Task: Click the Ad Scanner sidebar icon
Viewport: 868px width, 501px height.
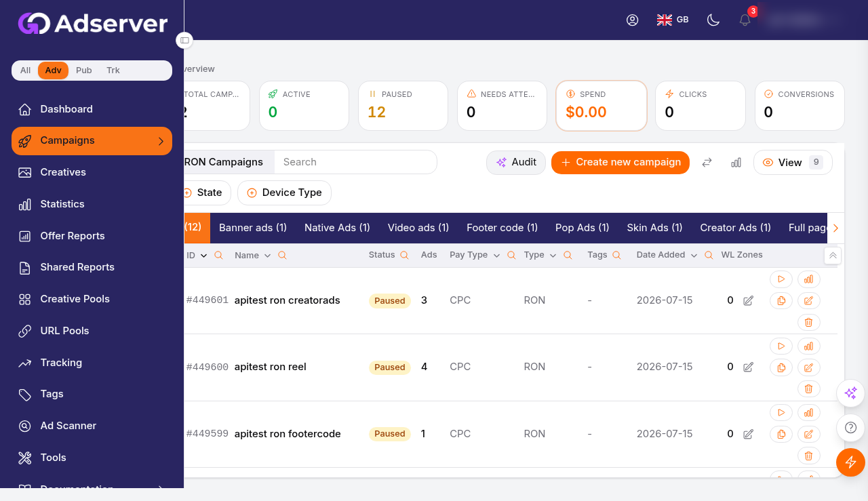Action: 25,426
